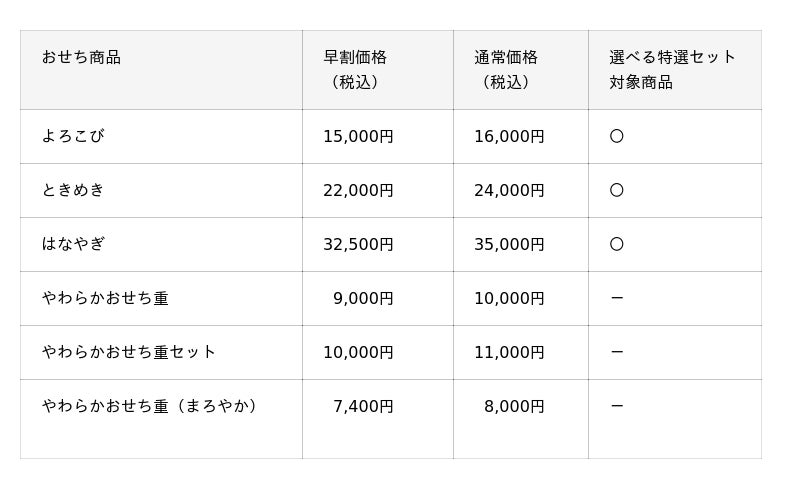Click the 15,000円 early discount price
This screenshot has height=489, width=800.
click(x=358, y=136)
